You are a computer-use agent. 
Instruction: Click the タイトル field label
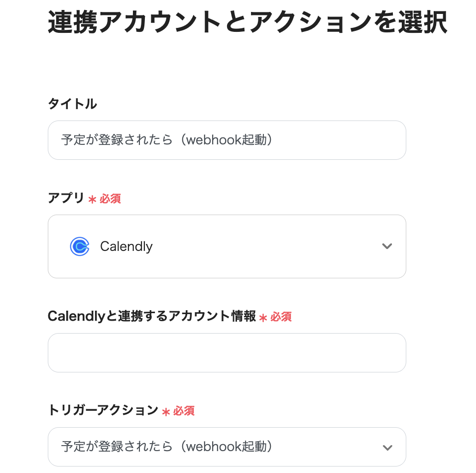72,104
